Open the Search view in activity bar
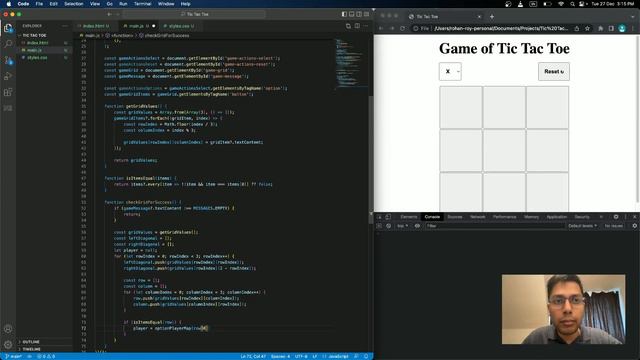Viewport: 640px width, 360px height. [x=8, y=44]
